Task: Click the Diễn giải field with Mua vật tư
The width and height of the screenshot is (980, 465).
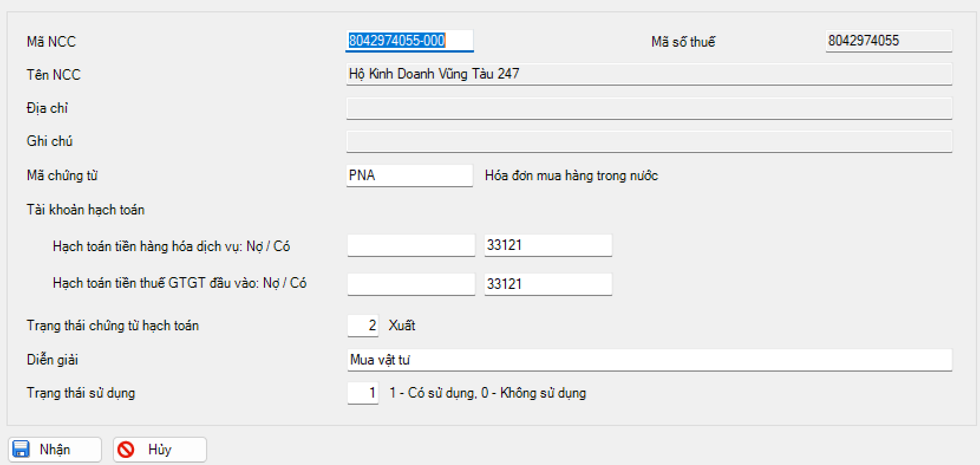Action: tap(649, 360)
